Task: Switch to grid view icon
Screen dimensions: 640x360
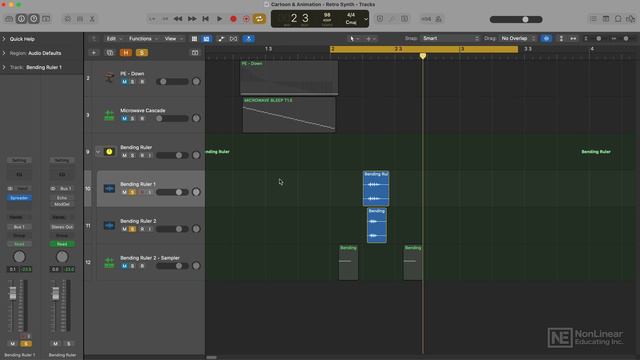Action: 194,39
